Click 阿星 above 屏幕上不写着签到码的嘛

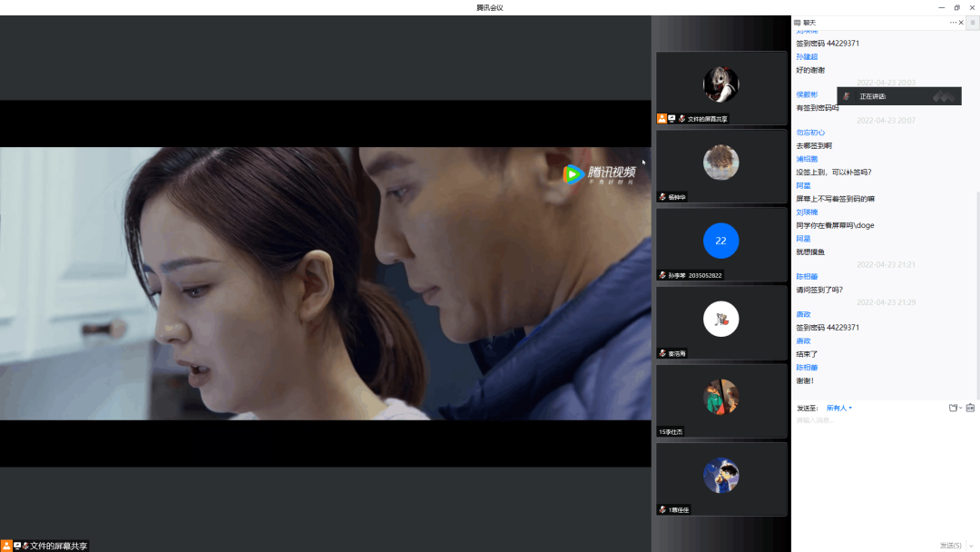pyautogui.click(x=803, y=186)
